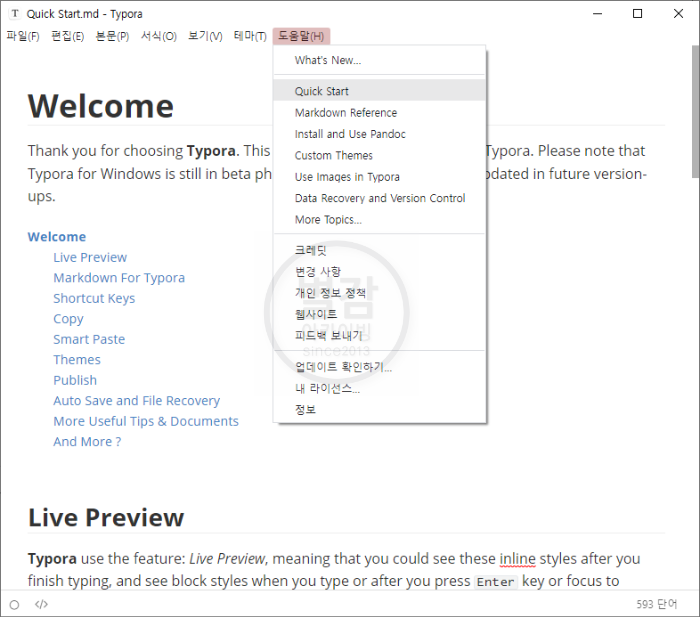This screenshot has width=700, height=617.
Task: Click the Typora app icon in title bar
Action: pos(15,14)
